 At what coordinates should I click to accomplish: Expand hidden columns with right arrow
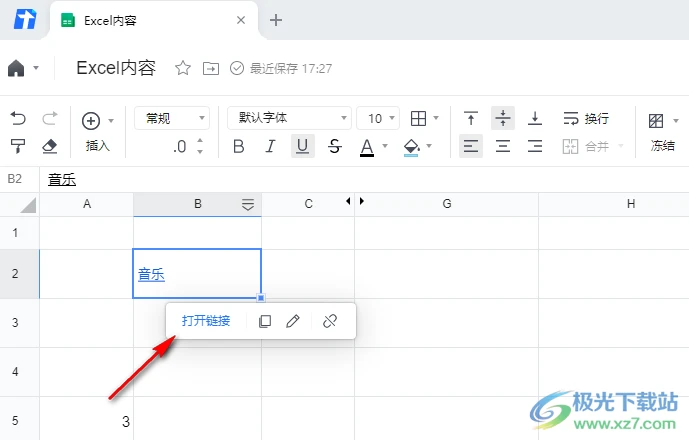362,201
